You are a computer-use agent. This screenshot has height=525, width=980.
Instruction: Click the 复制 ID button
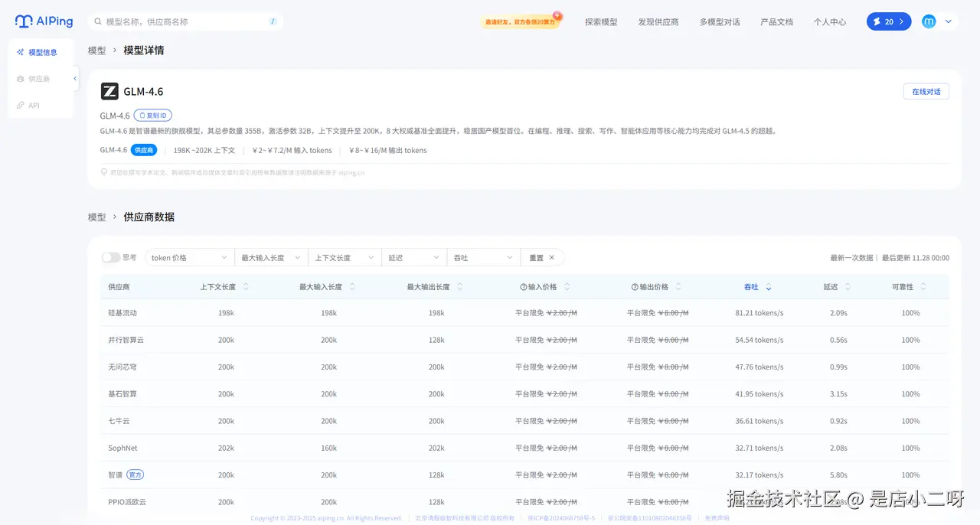[153, 116]
